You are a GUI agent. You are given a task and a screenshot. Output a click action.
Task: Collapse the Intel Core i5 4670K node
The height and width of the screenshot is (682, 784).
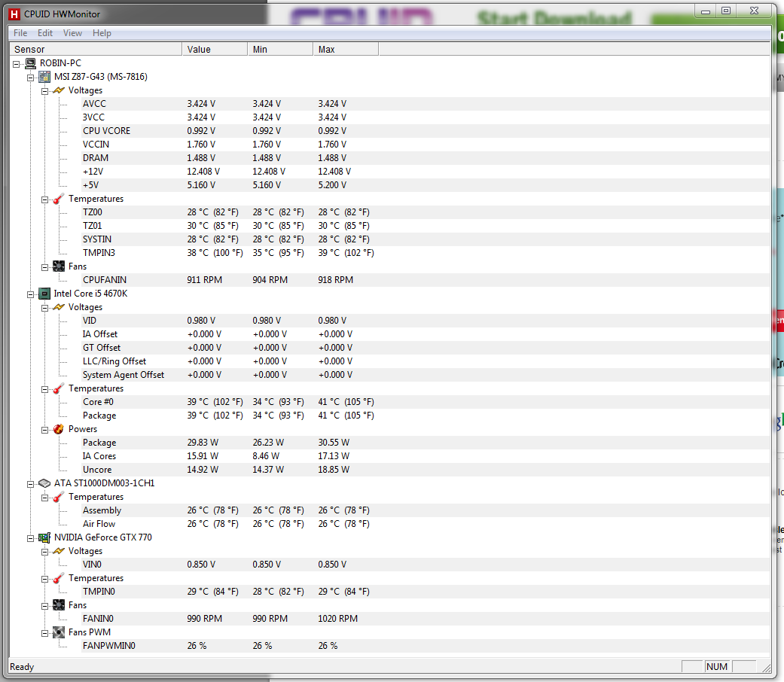click(x=30, y=294)
